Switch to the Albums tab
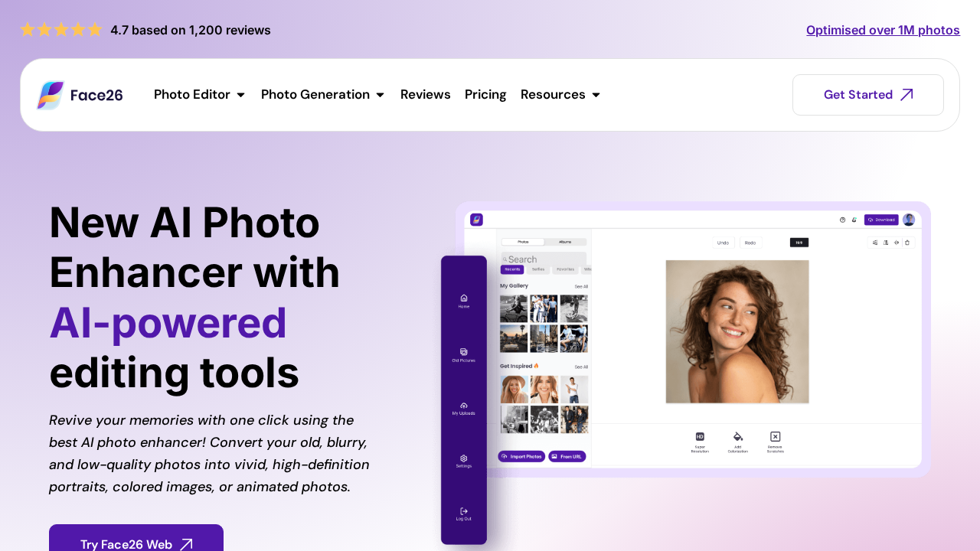This screenshot has width=980, height=551. point(565,242)
